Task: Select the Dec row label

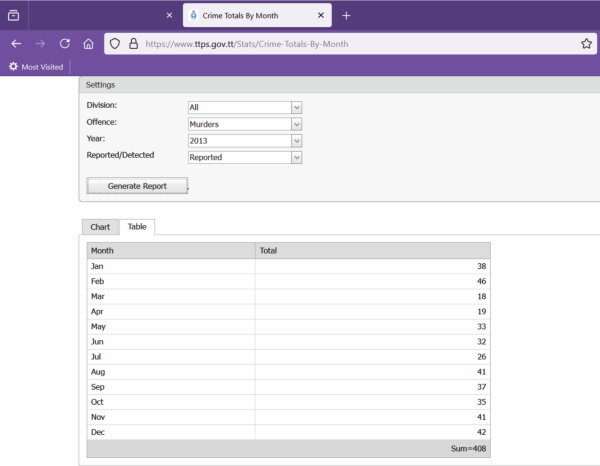Action: (98, 432)
